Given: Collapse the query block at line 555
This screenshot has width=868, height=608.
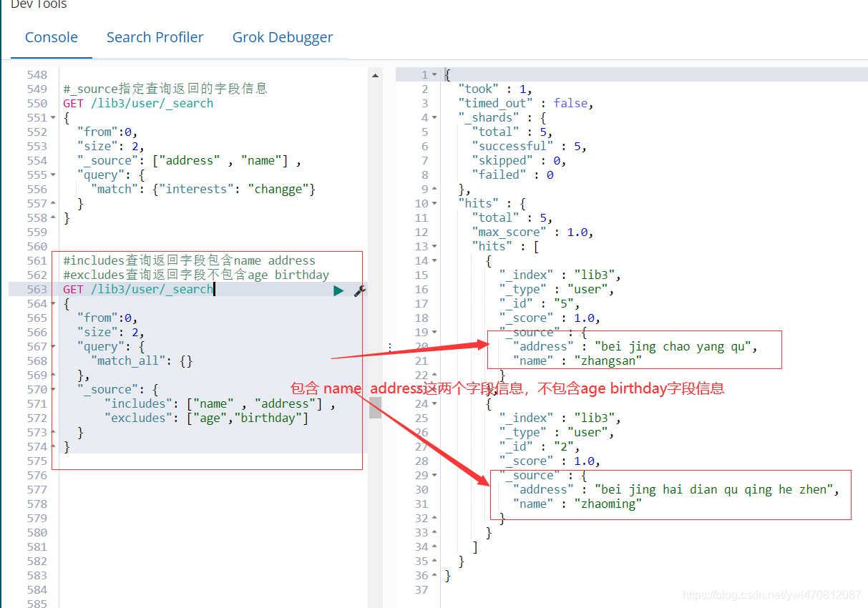Looking at the screenshot, I should coord(54,175).
